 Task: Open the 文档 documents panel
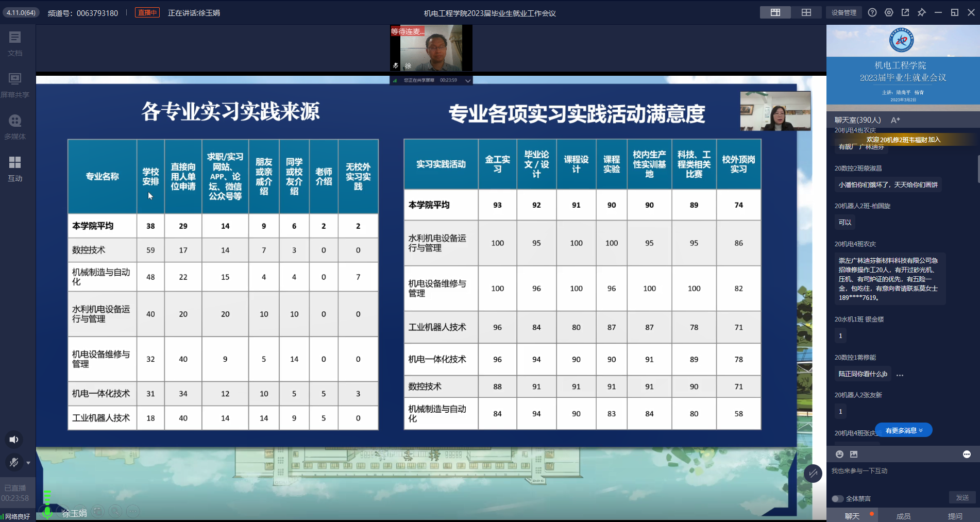(15, 42)
